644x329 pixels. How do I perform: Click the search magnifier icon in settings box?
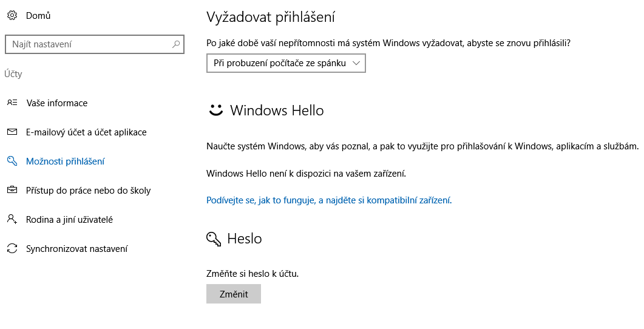tap(176, 44)
